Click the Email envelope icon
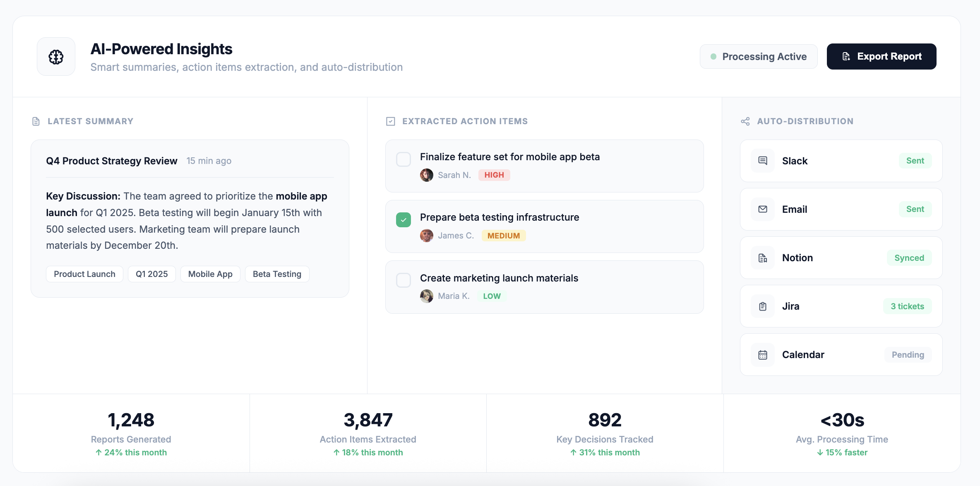Image resolution: width=980 pixels, height=486 pixels. point(762,209)
